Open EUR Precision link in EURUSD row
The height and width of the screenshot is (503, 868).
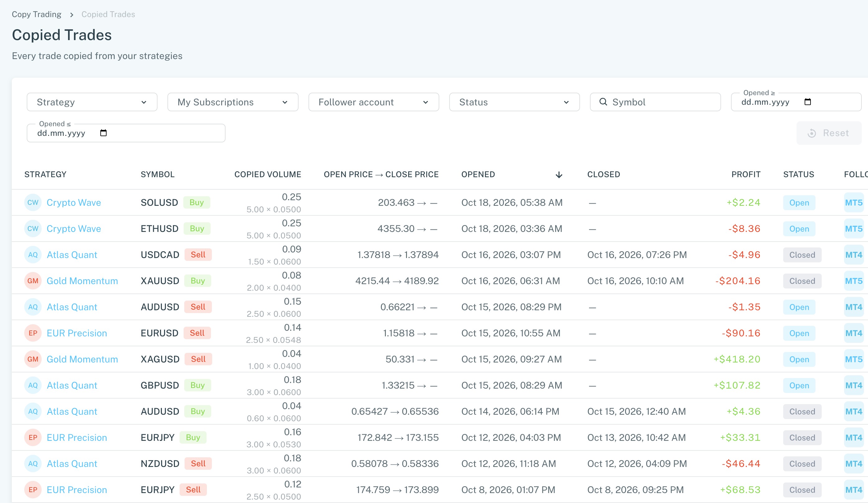tap(77, 333)
